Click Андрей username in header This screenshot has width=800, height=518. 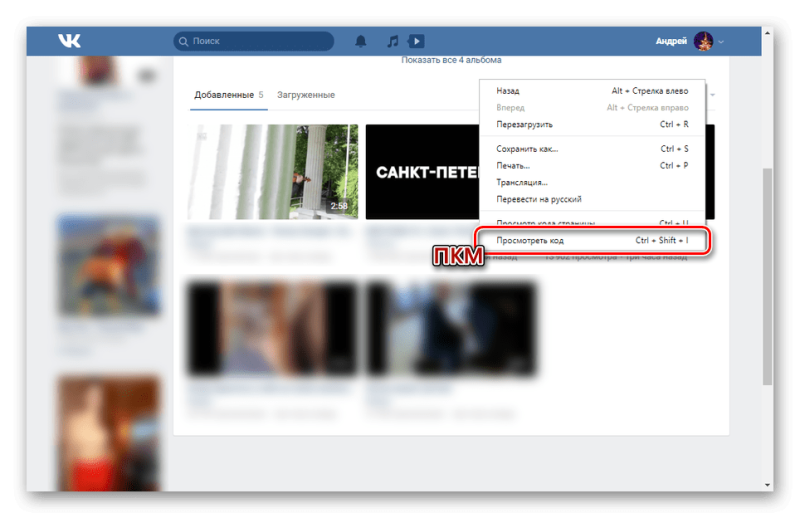click(671, 41)
